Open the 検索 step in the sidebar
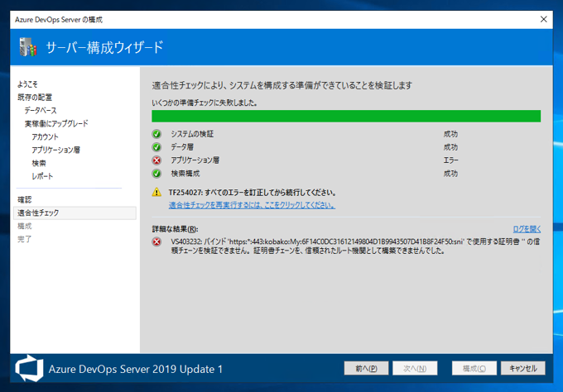Image resolution: width=563 pixels, height=392 pixels. pyautogui.click(x=39, y=163)
